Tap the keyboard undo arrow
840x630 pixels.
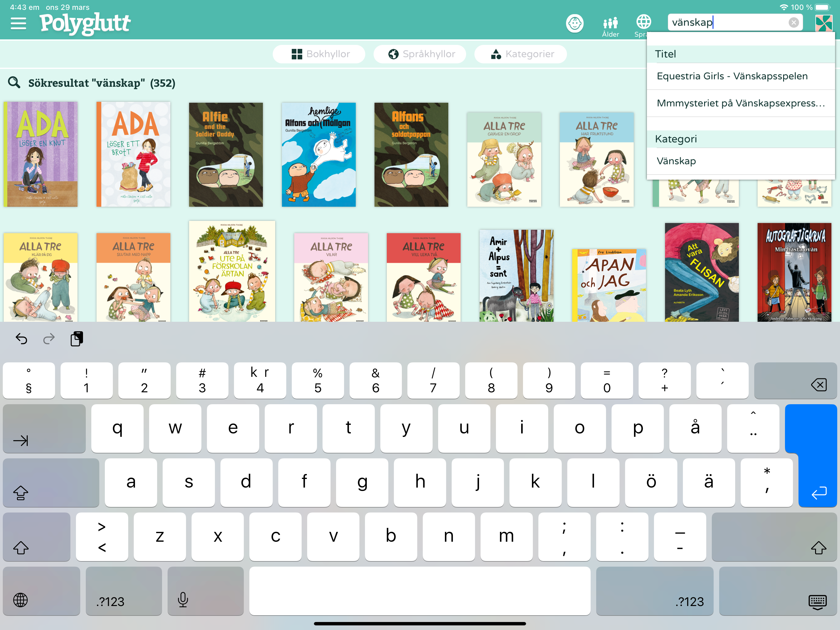coord(22,338)
